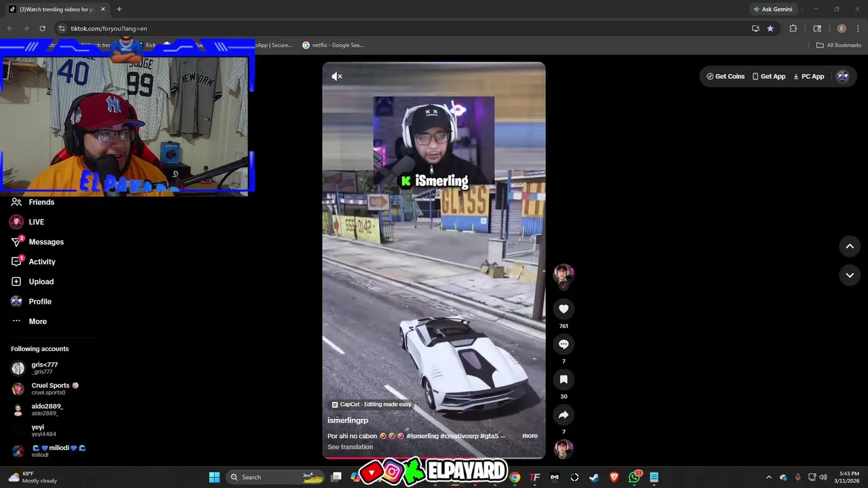Open Chrome icon in taskbar
This screenshot has height=488, width=868.
(515, 477)
